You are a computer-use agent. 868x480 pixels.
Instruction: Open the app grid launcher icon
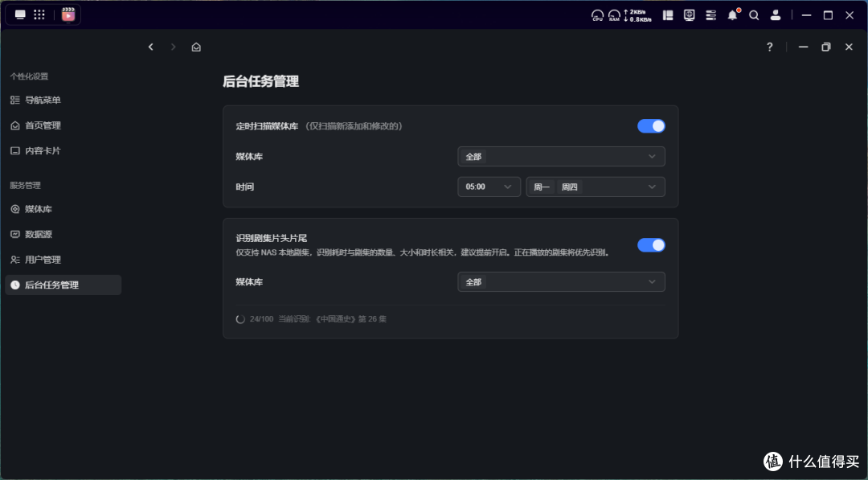39,15
